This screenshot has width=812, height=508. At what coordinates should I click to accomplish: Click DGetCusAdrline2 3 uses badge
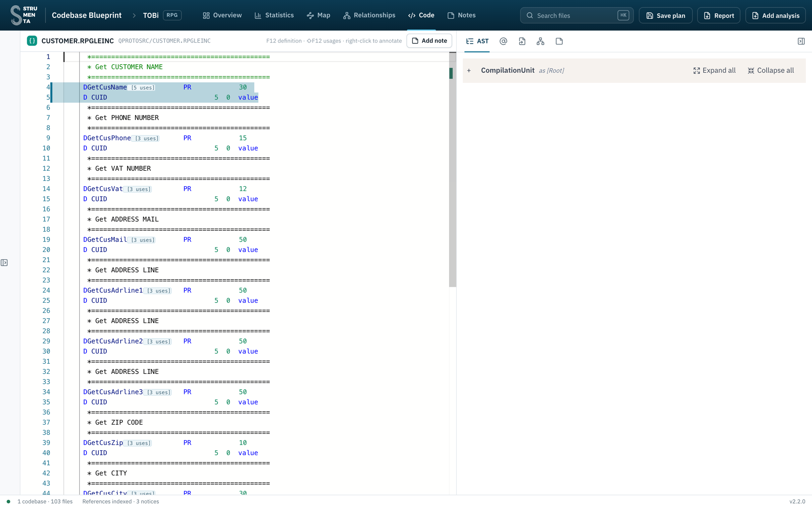click(158, 341)
